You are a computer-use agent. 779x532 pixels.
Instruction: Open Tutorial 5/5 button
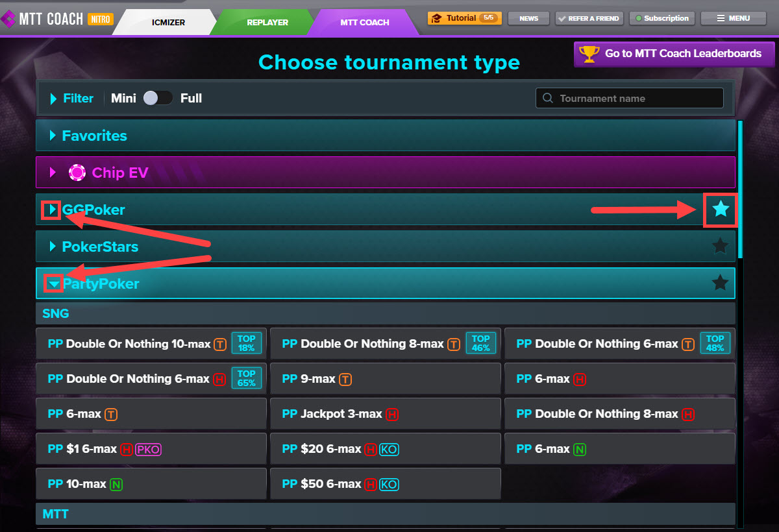464,18
